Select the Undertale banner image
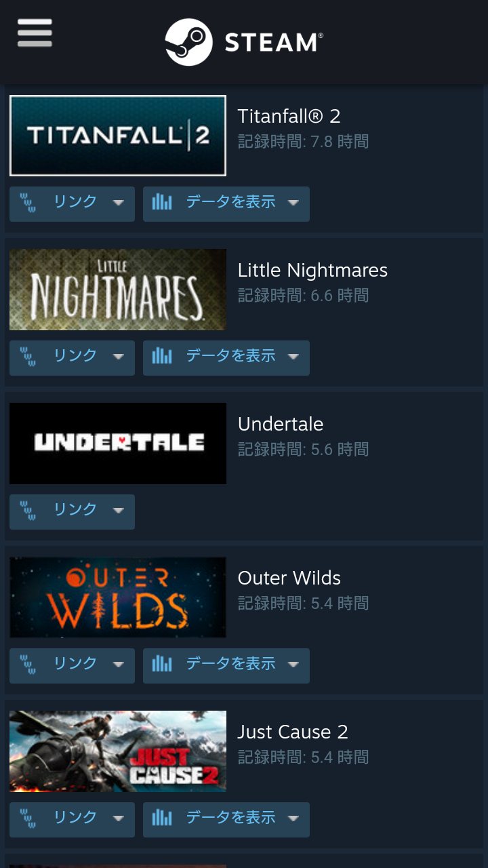 (x=118, y=443)
